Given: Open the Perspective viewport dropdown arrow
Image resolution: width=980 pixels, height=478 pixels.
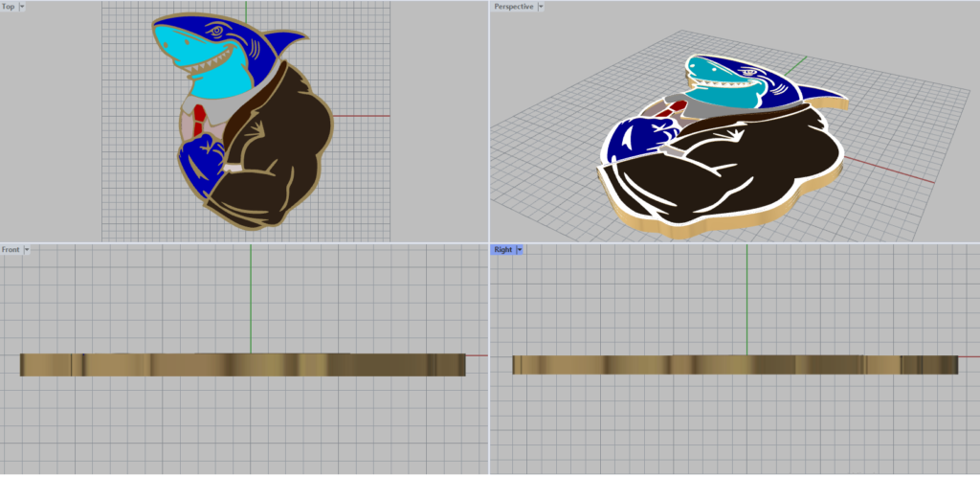Looking at the screenshot, I should point(541,7).
